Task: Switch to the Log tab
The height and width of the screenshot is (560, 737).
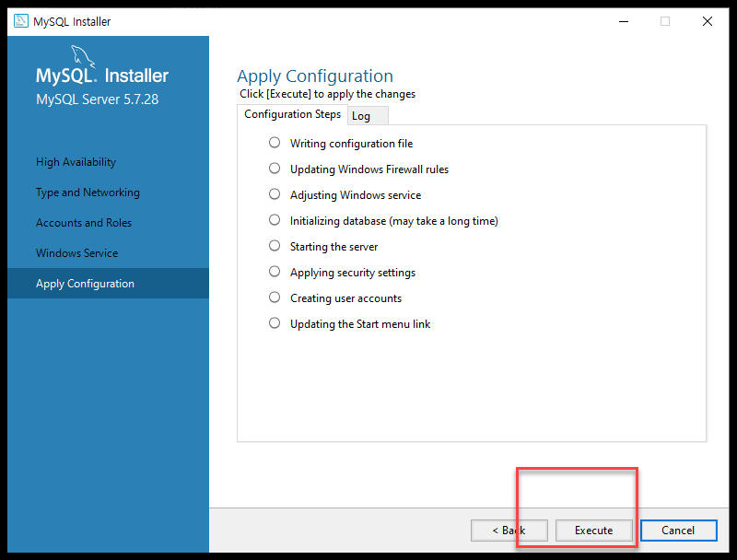Action: point(368,116)
